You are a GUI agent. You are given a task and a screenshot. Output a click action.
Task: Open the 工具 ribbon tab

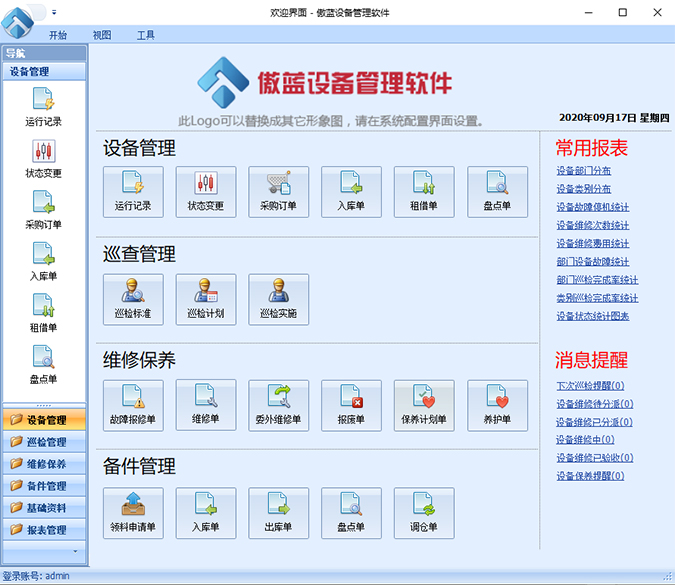(x=146, y=35)
